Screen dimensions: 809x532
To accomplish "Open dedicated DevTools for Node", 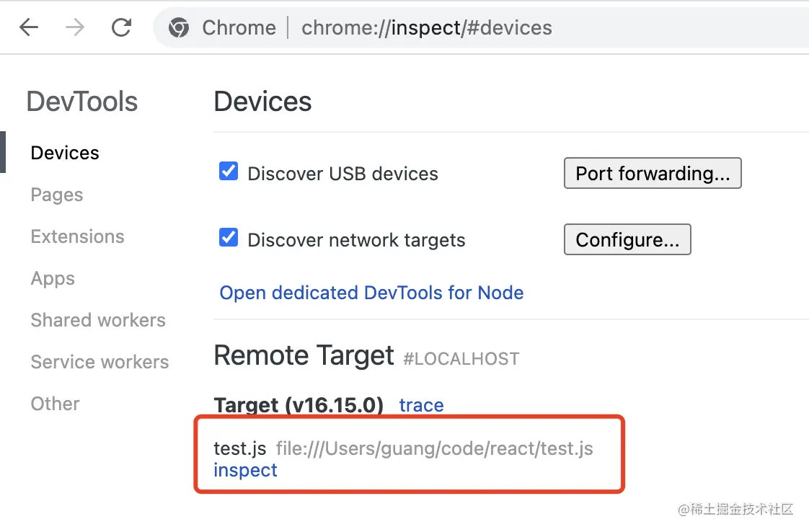I will click(371, 293).
